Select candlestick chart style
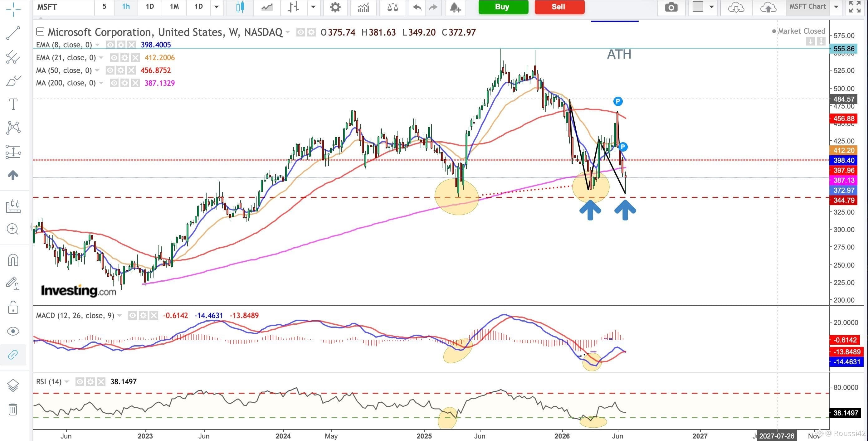Screen dimensions: 868x441 click(240, 7)
